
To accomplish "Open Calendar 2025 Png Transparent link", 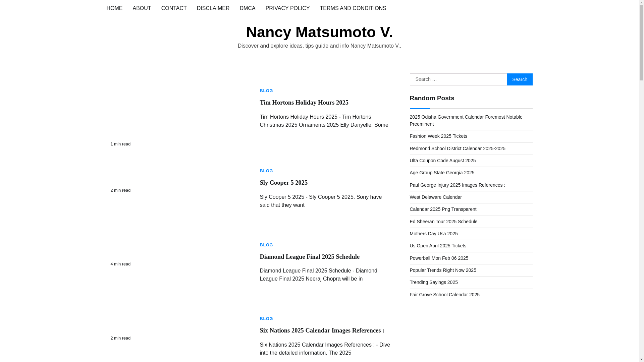I will (x=443, y=209).
